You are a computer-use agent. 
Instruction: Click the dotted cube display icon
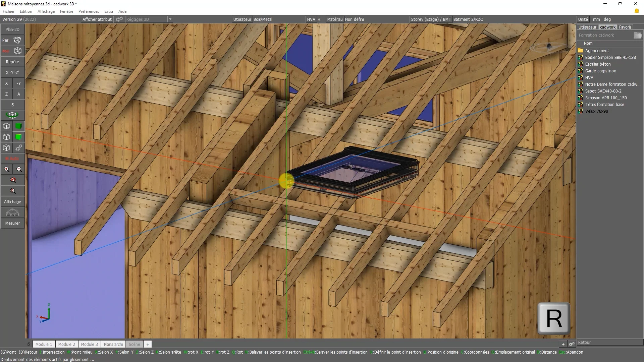[x=6, y=148]
